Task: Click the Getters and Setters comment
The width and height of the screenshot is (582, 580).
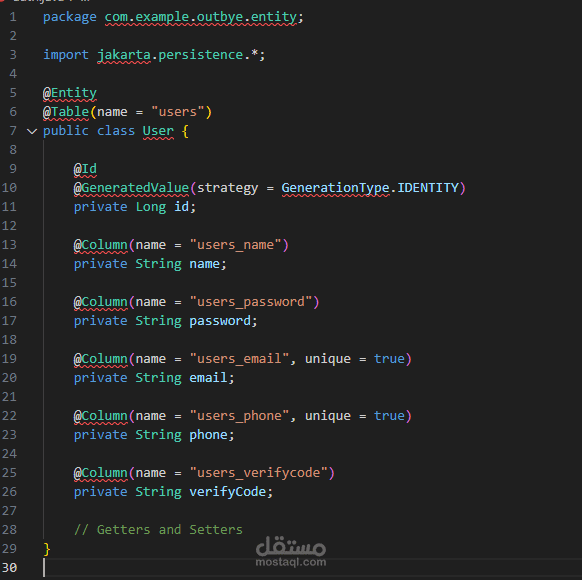Action: [x=158, y=530]
